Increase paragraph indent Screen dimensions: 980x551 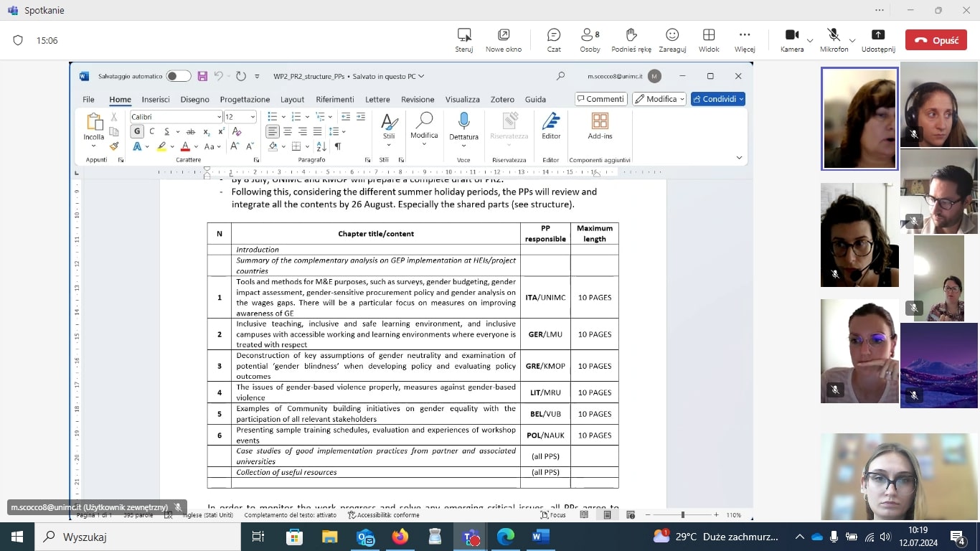[x=360, y=117]
